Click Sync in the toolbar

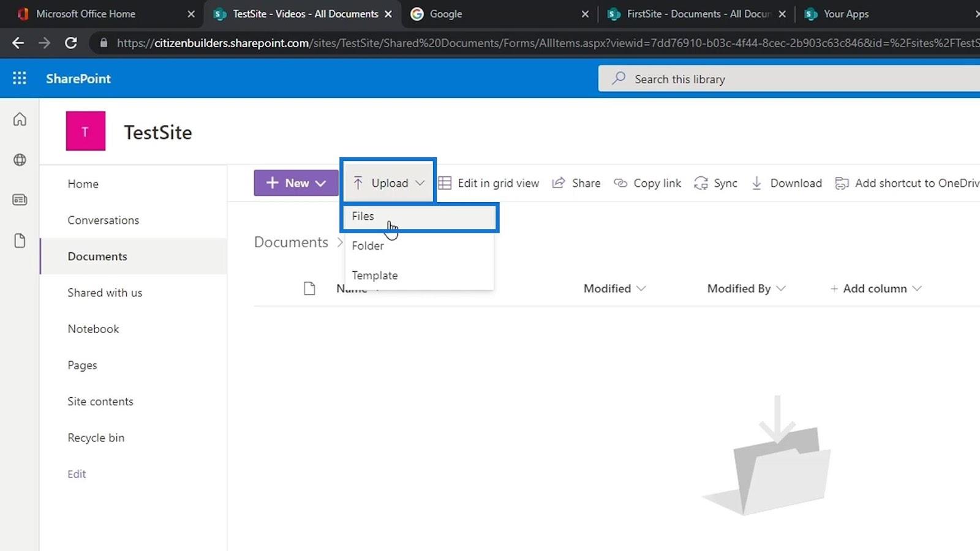[715, 183]
